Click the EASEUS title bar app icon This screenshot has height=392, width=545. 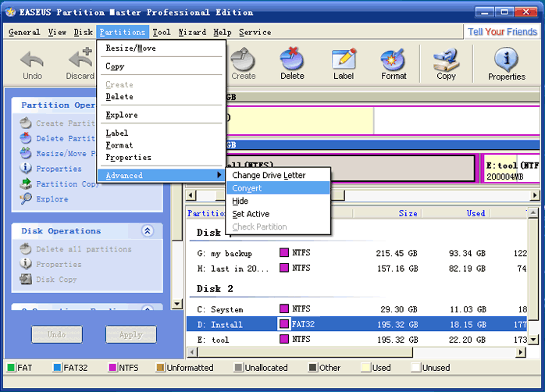(x=10, y=12)
